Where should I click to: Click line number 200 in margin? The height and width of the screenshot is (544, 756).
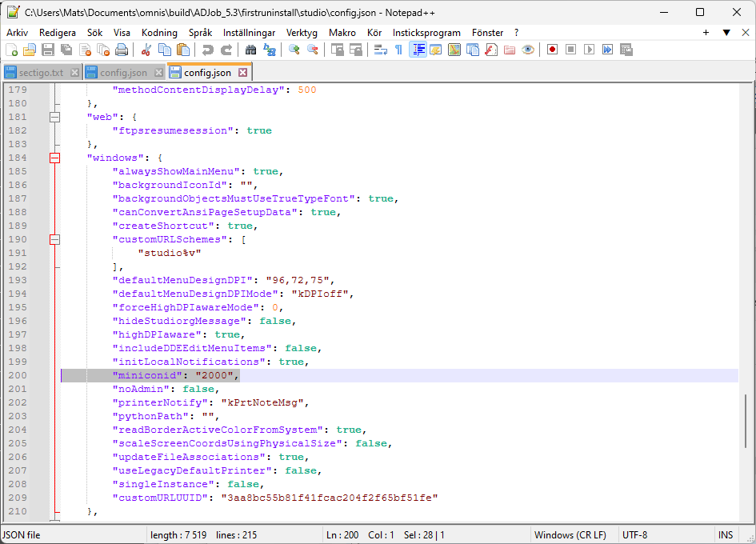pos(18,375)
